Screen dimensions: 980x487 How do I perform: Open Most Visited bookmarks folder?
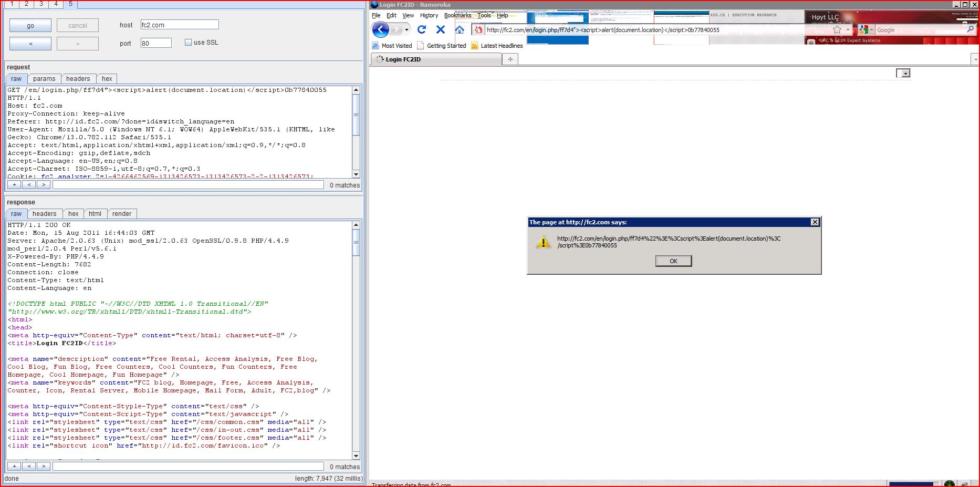click(392, 46)
